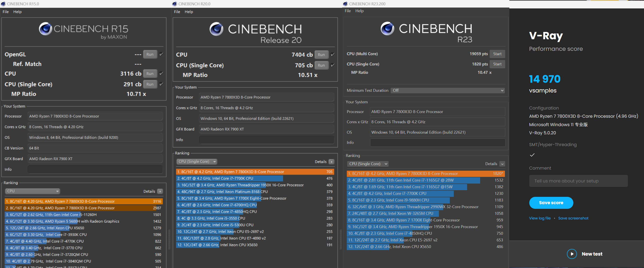Image resolution: width=644 pixels, height=268 pixels.
Task: Open the Help menu in Cinebench R20
Action: click(x=189, y=12)
